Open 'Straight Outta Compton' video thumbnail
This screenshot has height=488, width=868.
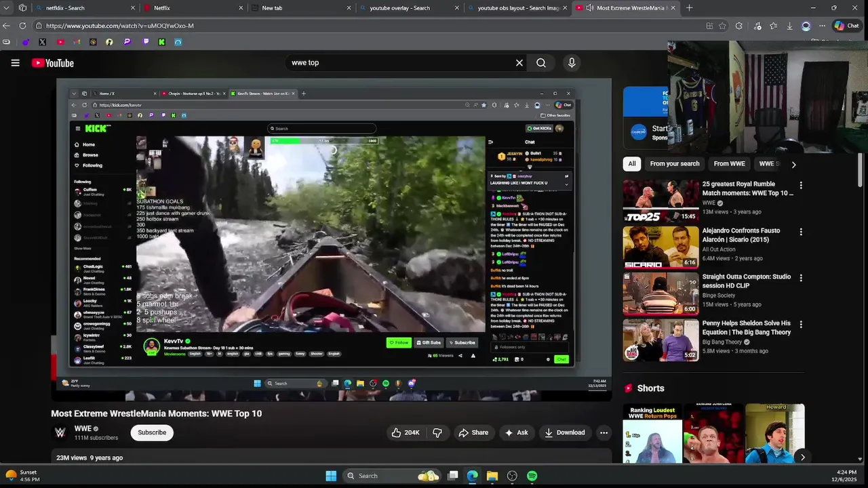click(660, 293)
